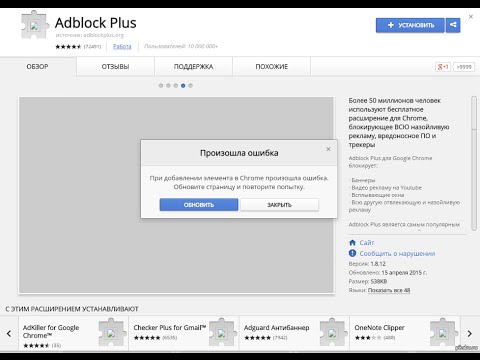
Task: Select the third screenshot carousel dot
Action: 176,86
